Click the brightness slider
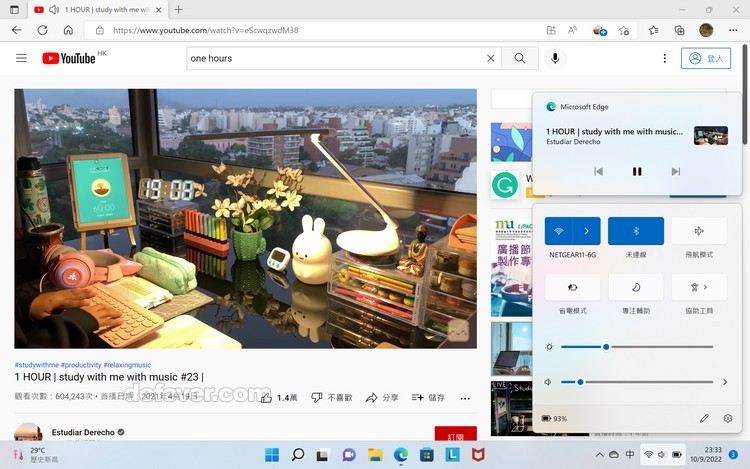Viewport: 750px width, 469px height. [x=637, y=347]
